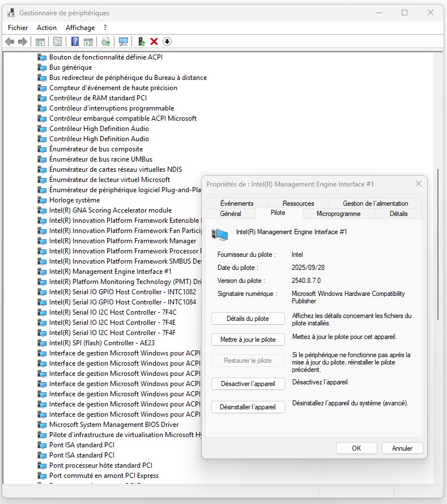Click Annuler in the properties dialog
Viewport: 447px width, 504px height.
click(402, 448)
